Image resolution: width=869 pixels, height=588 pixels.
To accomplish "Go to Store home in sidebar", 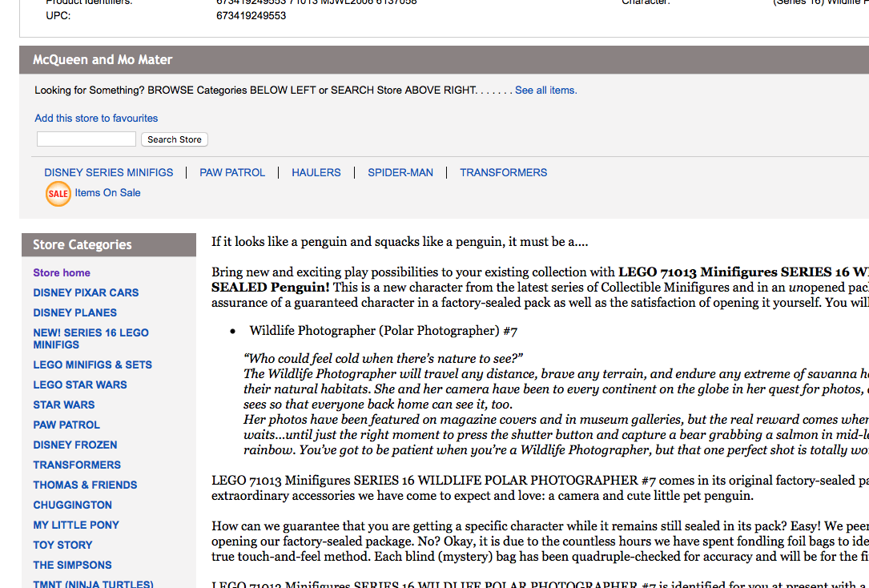I will pyautogui.click(x=62, y=273).
